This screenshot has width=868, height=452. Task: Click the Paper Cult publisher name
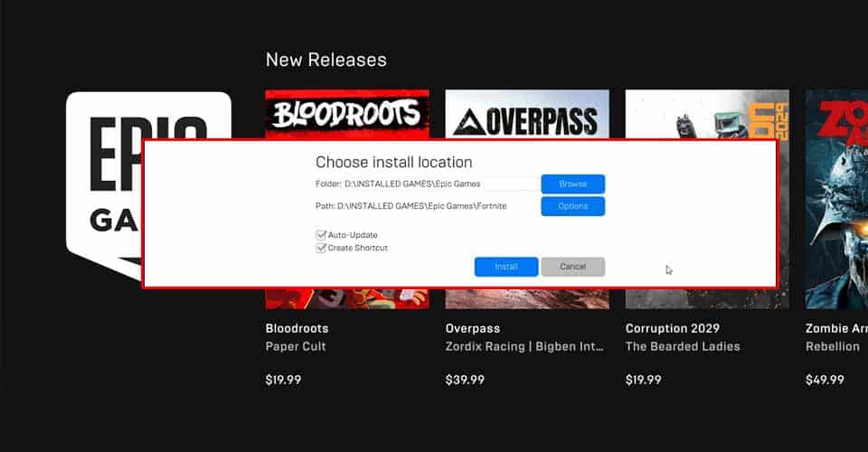pyautogui.click(x=295, y=346)
